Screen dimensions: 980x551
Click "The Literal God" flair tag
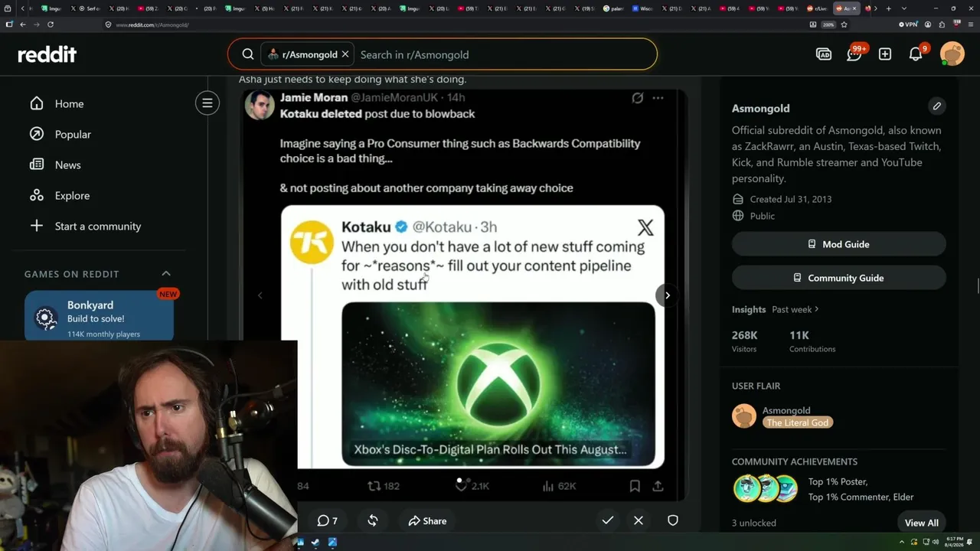tap(798, 422)
